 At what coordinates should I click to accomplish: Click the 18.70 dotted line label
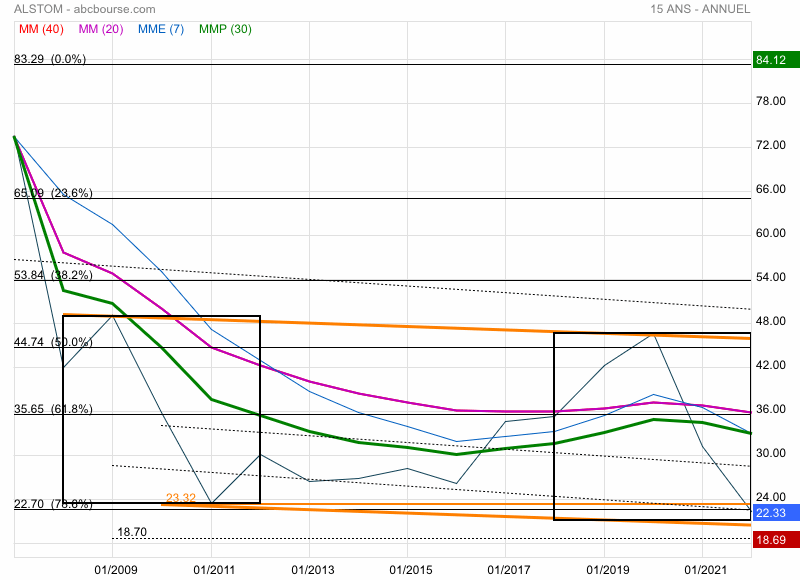click(132, 532)
